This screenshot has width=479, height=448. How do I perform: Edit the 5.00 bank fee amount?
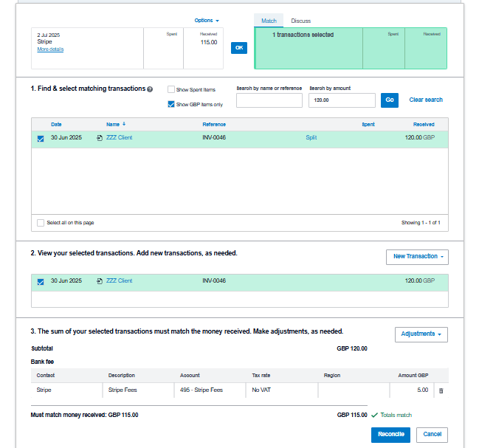412,390
